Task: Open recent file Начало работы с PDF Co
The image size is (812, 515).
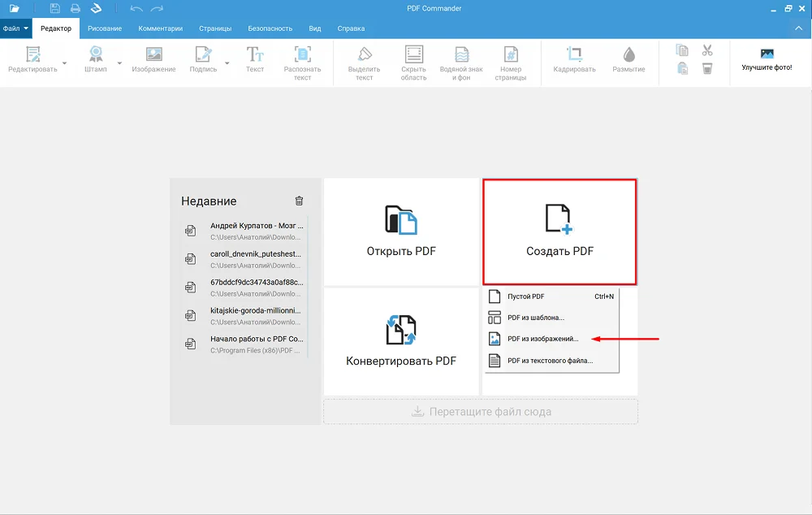Action: point(244,344)
